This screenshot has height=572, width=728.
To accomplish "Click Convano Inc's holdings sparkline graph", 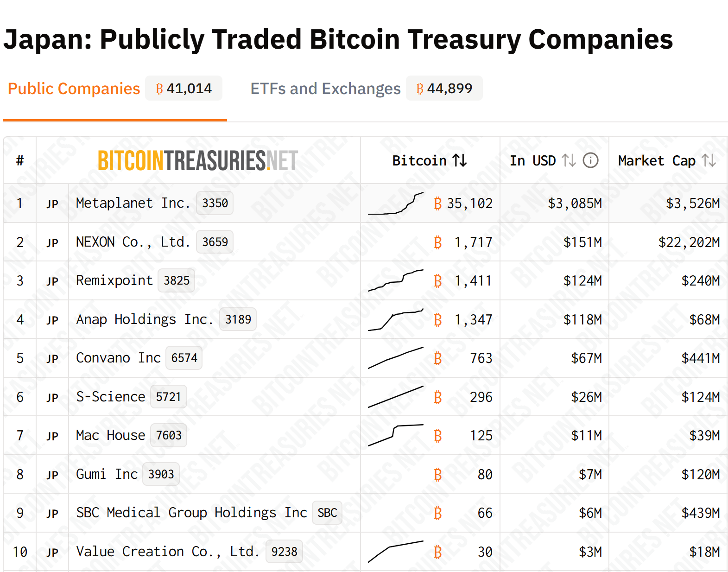I will 395,358.
